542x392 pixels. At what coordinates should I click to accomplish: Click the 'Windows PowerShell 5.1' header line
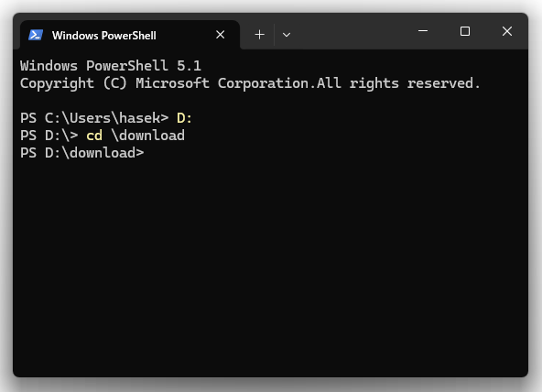(x=111, y=66)
